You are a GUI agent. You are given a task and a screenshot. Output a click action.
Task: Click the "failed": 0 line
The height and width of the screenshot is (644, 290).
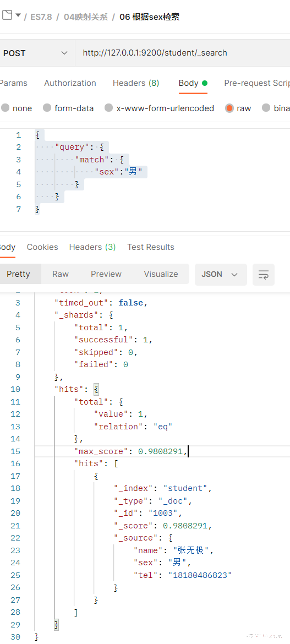pyautogui.click(x=101, y=364)
